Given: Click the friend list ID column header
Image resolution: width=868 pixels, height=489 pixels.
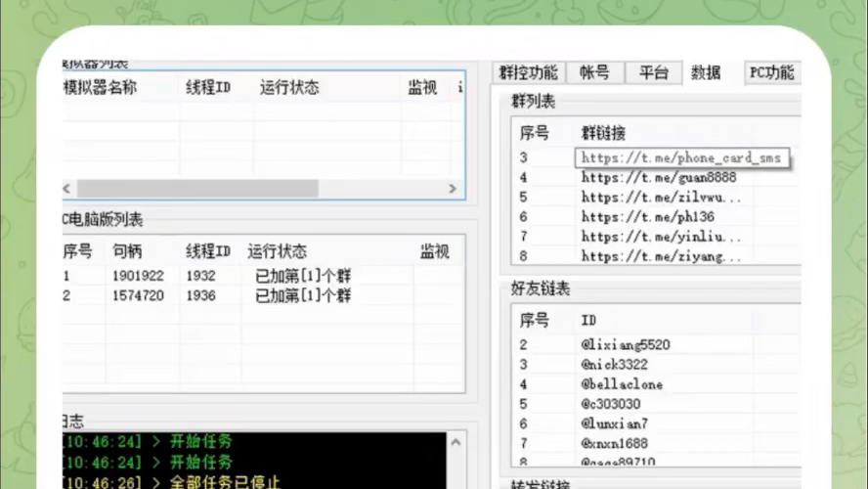Looking at the screenshot, I should tap(588, 321).
